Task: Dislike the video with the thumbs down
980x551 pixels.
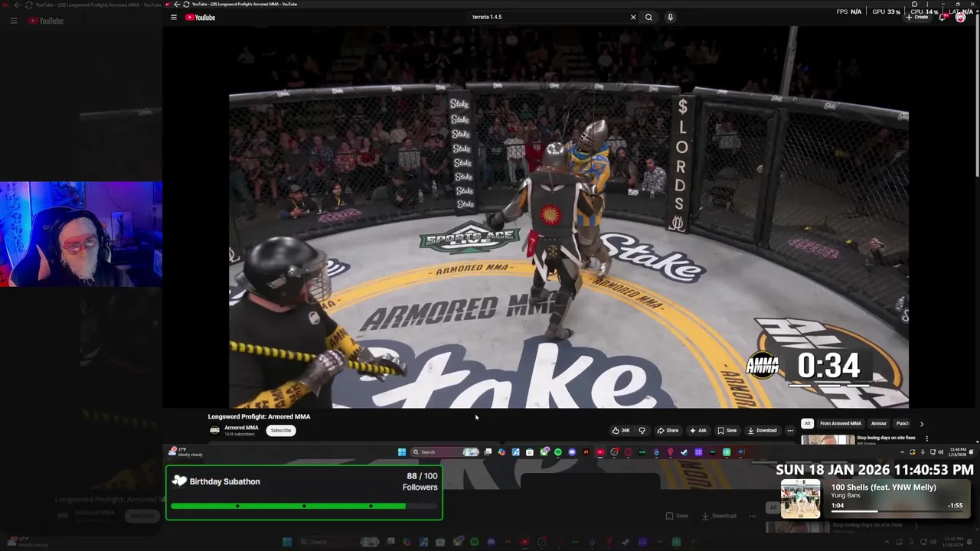Action: coord(642,430)
